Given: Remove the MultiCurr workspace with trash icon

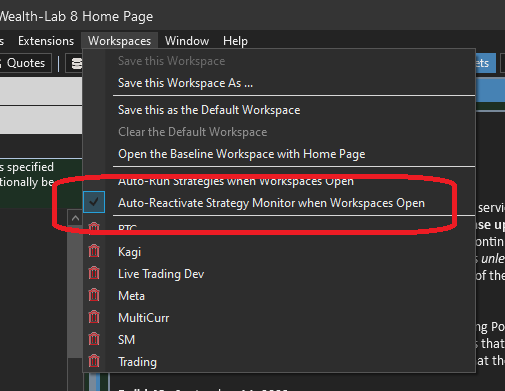Looking at the screenshot, I should (94, 317).
